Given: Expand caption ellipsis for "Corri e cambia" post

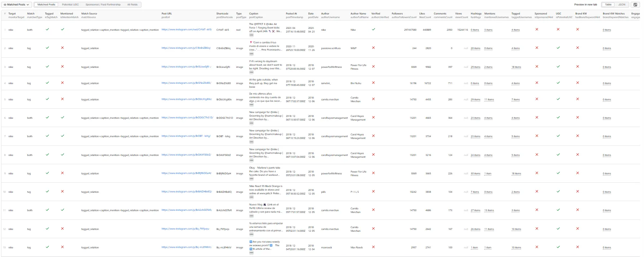Looking at the screenshot, I should pos(251,53).
